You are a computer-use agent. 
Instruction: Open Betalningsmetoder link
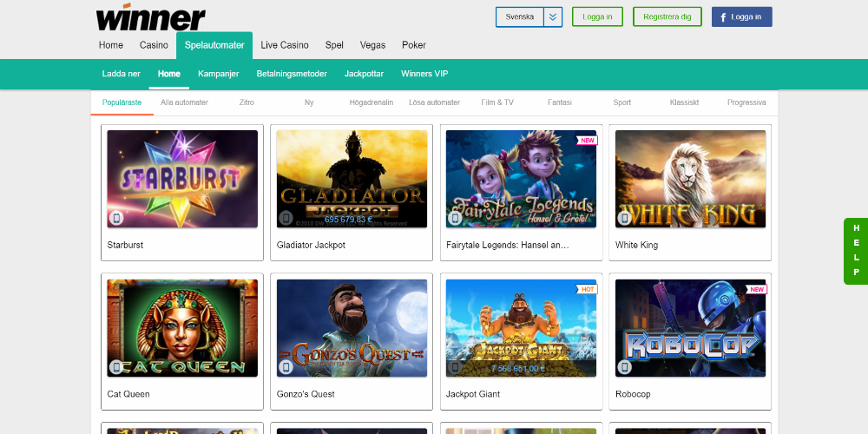[x=292, y=74]
